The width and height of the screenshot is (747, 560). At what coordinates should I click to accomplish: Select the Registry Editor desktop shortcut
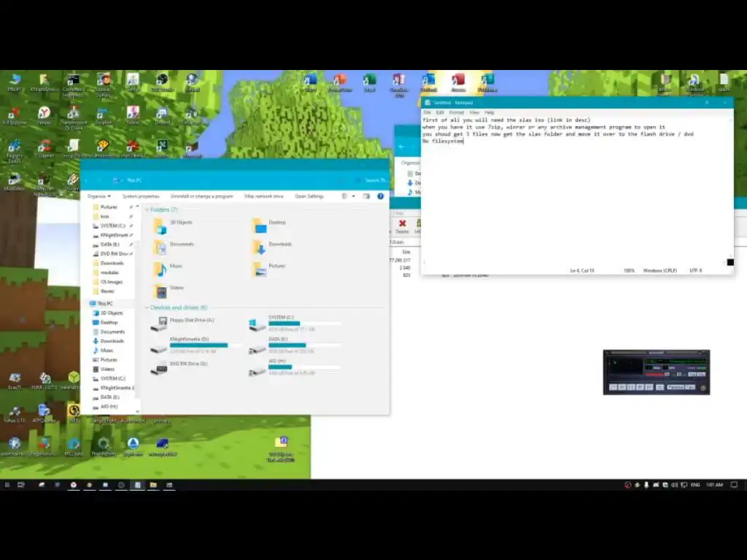click(x=15, y=151)
